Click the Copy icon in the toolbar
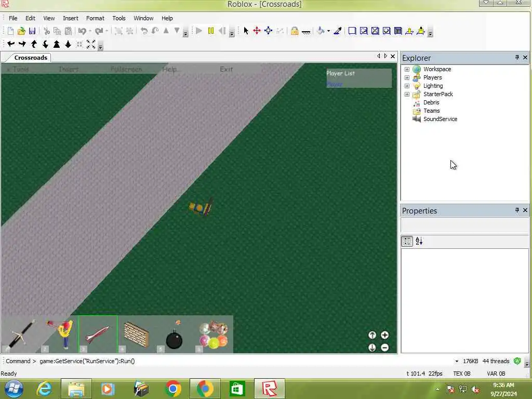The height and width of the screenshot is (399, 532). tap(57, 31)
